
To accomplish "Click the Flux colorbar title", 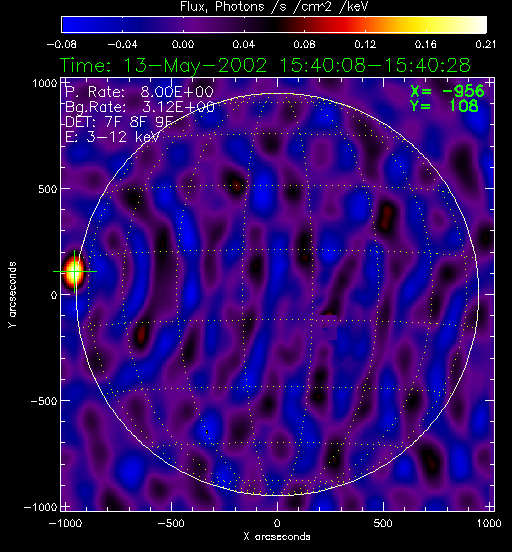I will [274, 7].
